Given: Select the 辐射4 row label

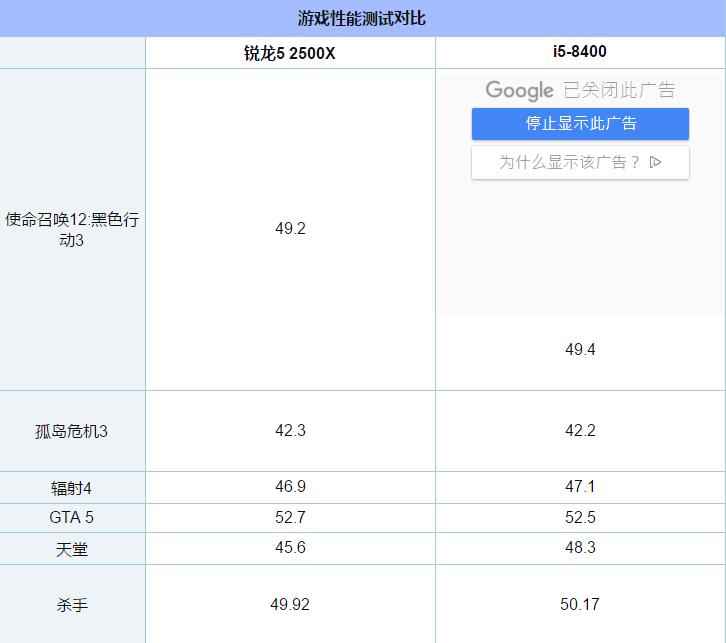Looking at the screenshot, I should (x=72, y=488).
